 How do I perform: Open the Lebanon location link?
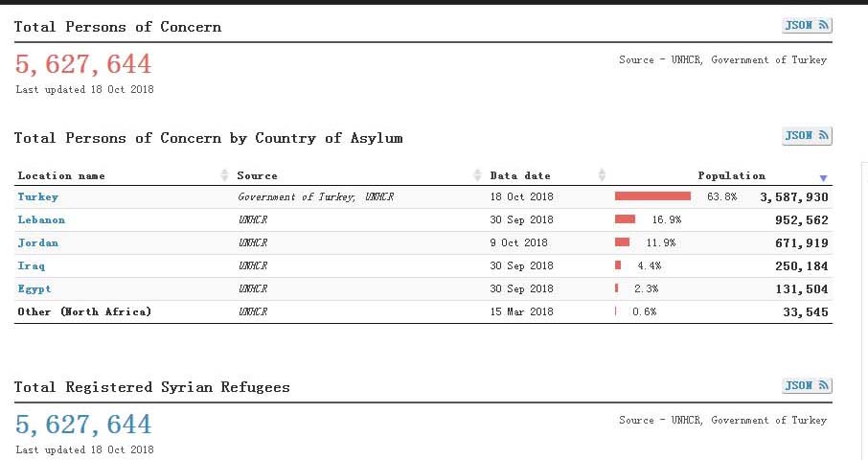point(42,220)
